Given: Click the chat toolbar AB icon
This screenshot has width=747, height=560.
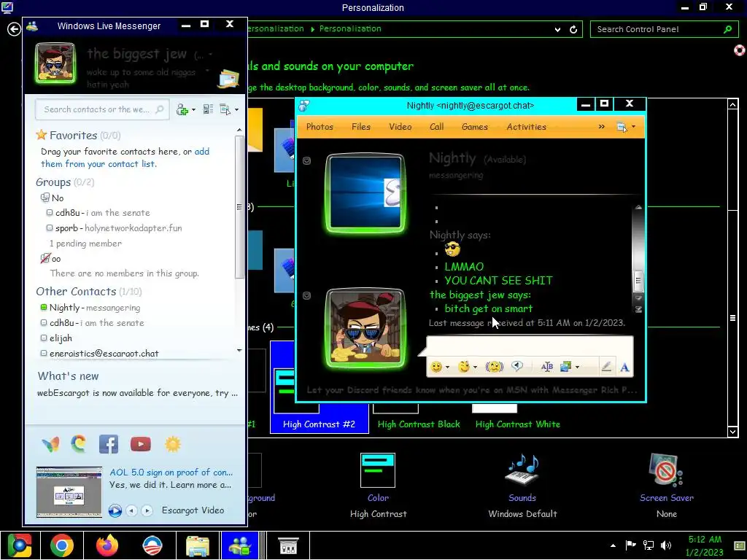Looking at the screenshot, I should [547, 367].
